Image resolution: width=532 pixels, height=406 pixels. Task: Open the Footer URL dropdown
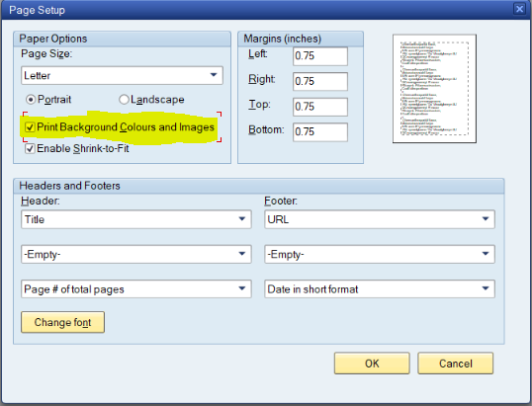click(380, 219)
